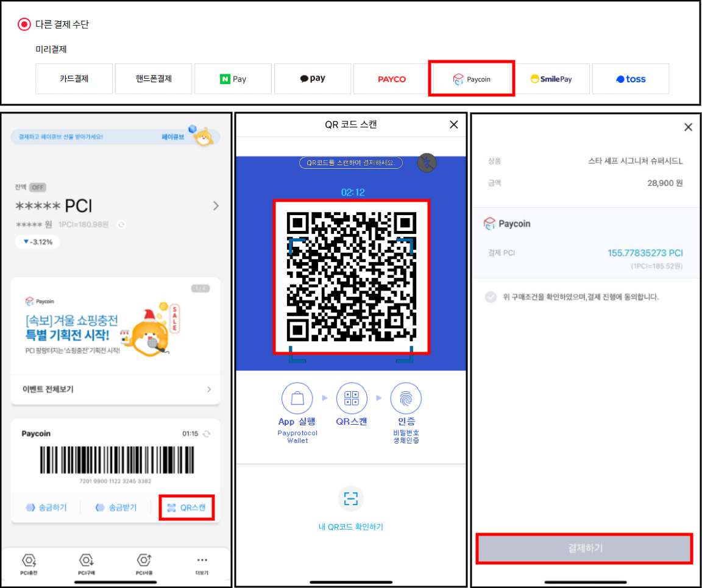Click the 28,900 원 price text
This screenshot has width=702, height=588.
tap(665, 183)
